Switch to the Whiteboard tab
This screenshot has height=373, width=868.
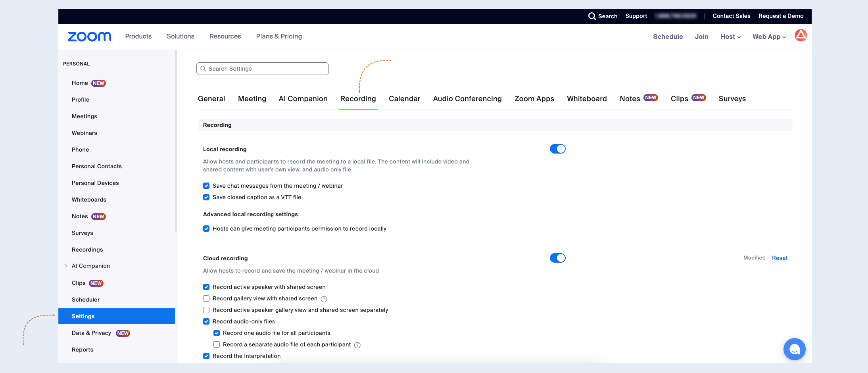[x=587, y=99]
